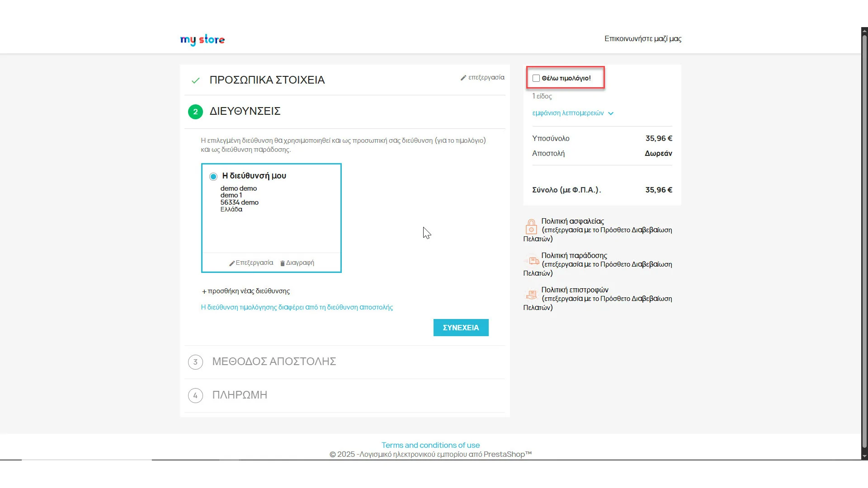Click the security policy padlock icon

tap(531, 226)
